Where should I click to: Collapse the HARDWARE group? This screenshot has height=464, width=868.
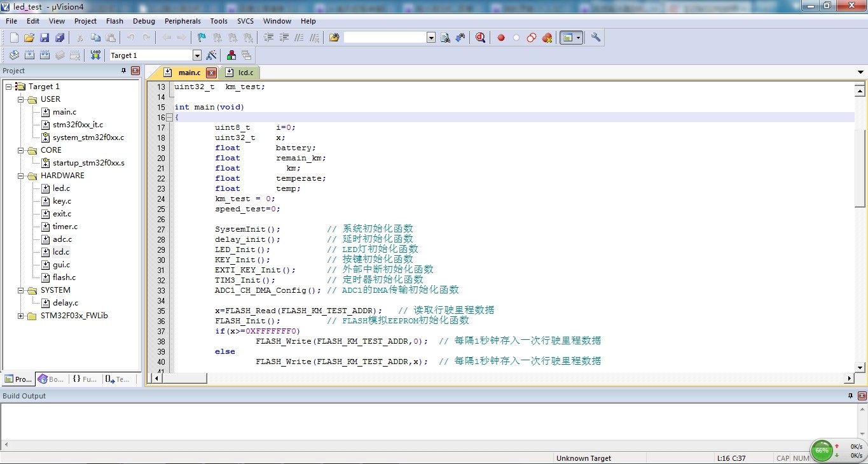click(21, 176)
